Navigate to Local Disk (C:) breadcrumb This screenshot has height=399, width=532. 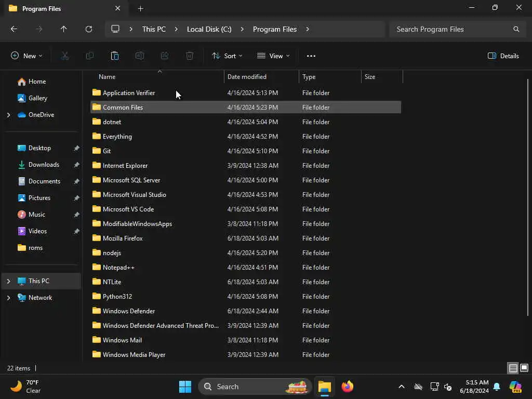coord(209,29)
